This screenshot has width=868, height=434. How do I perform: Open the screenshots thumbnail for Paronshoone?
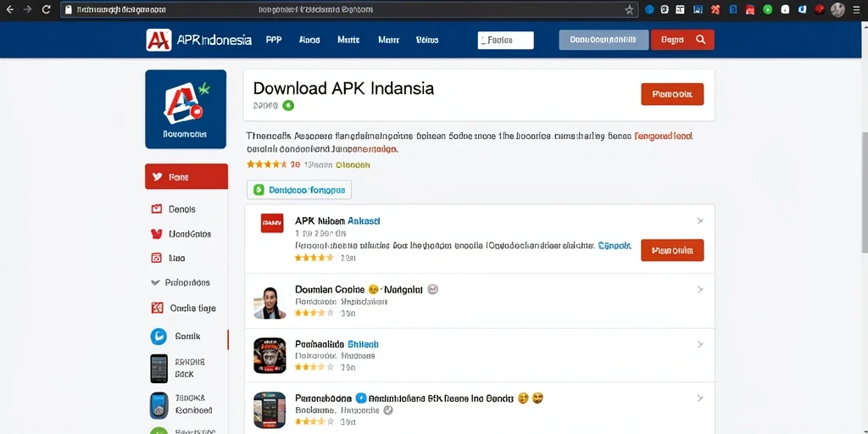(x=270, y=410)
